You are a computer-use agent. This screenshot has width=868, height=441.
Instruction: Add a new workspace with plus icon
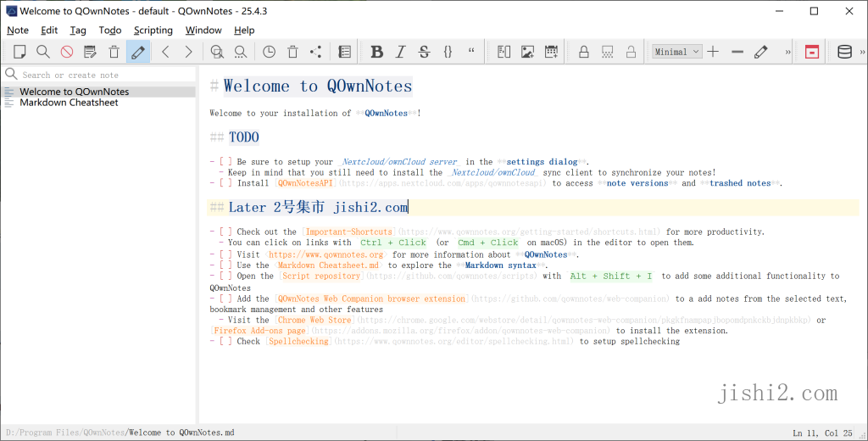coord(713,52)
